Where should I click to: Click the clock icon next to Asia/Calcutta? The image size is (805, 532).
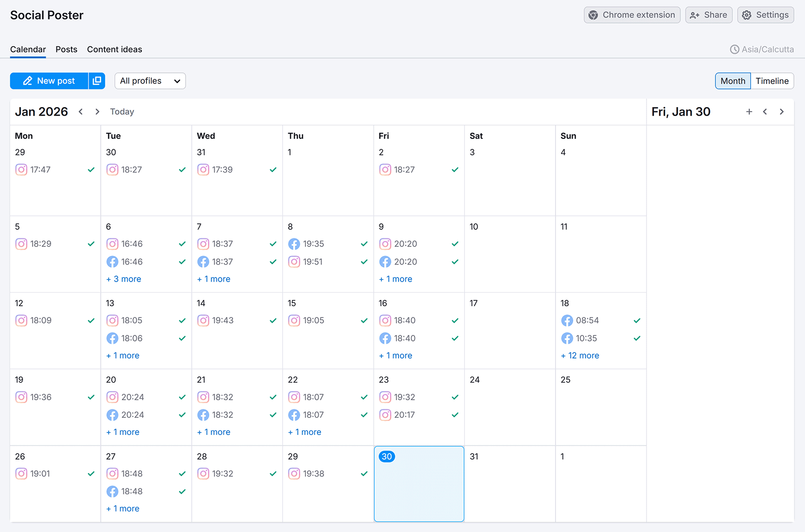734,49
